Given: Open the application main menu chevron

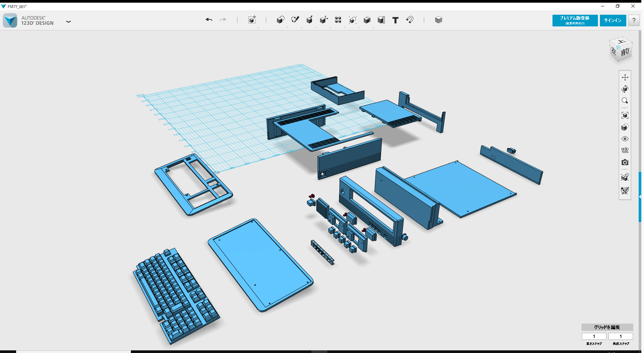Looking at the screenshot, I should click(x=68, y=21).
